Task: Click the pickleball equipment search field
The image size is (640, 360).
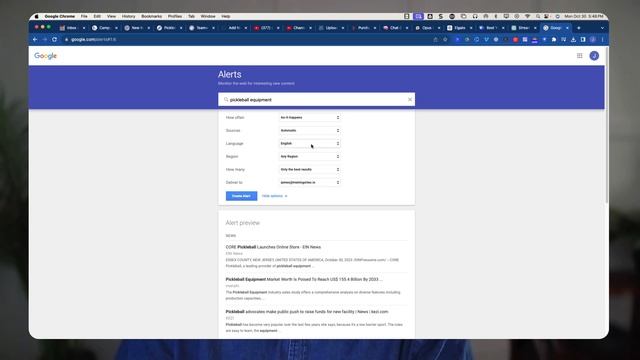Action: click(316, 100)
